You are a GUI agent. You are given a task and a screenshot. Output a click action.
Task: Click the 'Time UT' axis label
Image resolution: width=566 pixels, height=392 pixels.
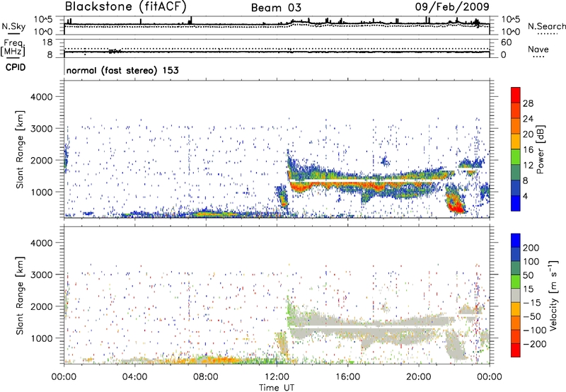pyautogui.click(x=277, y=388)
